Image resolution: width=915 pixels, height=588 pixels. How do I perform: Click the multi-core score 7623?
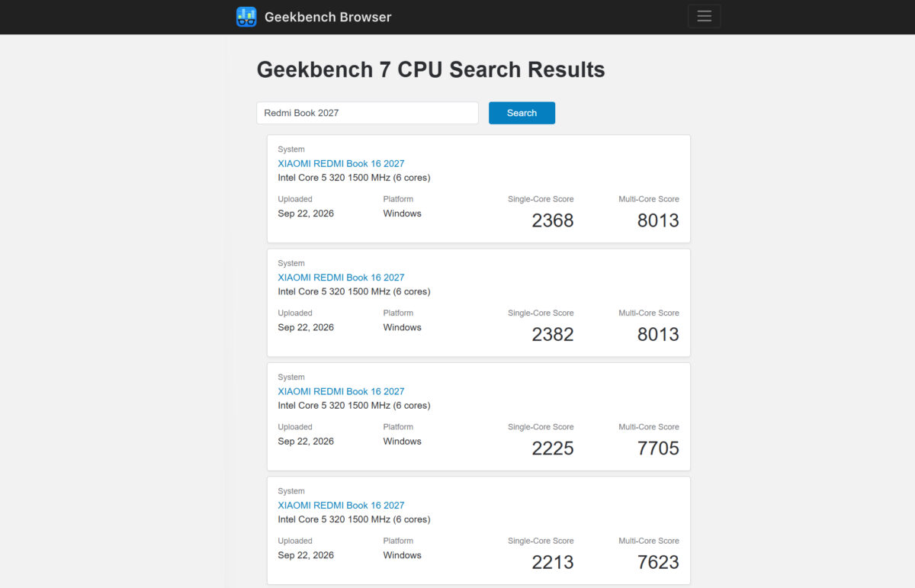pos(658,562)
